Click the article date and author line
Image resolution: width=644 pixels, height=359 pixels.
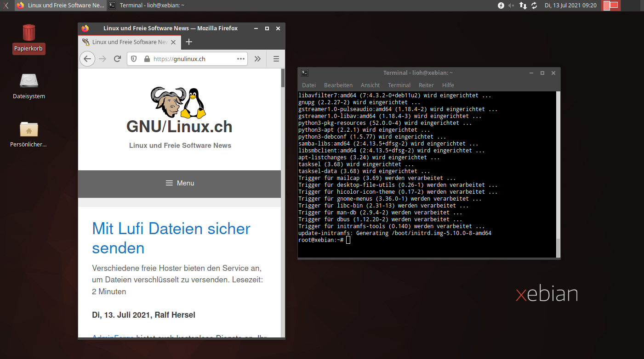(x=143, y=315)
